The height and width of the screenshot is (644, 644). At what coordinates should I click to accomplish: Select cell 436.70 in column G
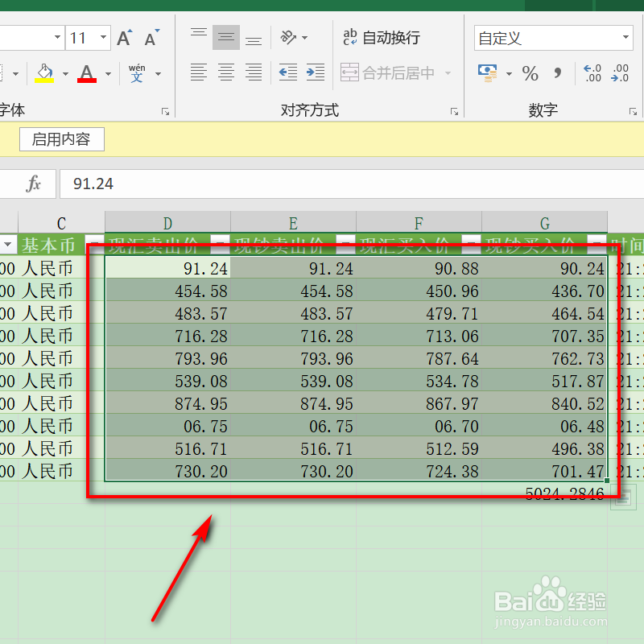click(x=545, y=291)
